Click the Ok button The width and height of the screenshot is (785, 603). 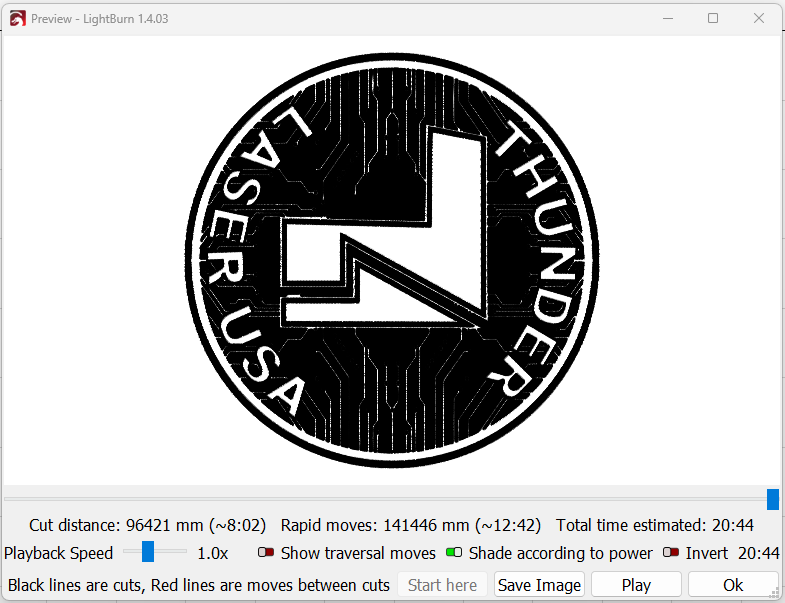pyautogui.click(x=733, y=584)
